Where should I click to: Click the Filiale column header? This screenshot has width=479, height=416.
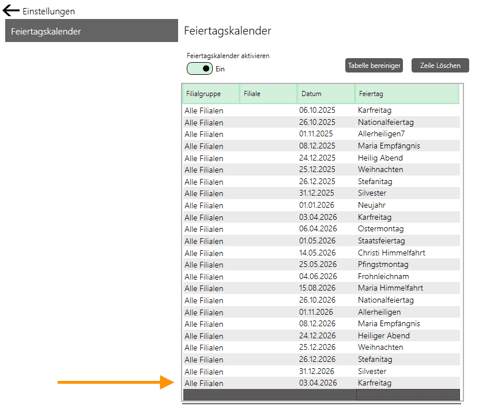[x=268, y=94]
